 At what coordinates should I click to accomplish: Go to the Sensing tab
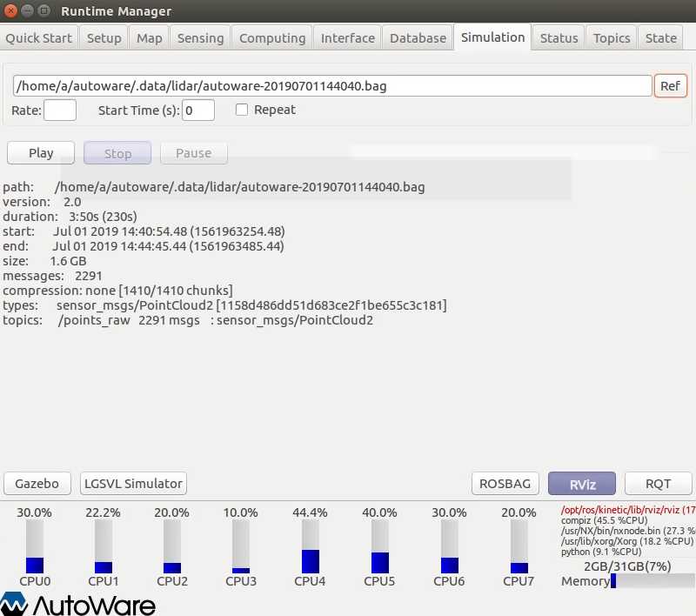200,38
